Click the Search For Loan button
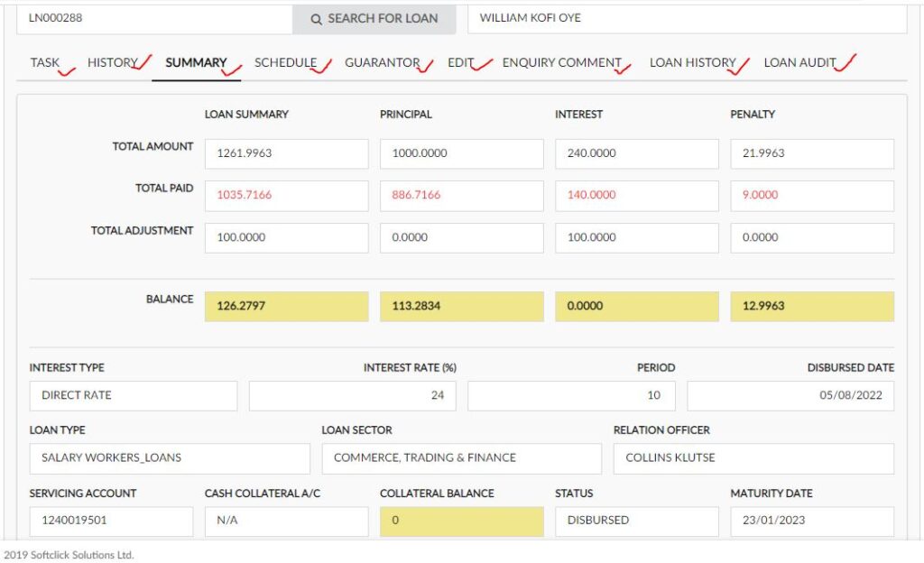 tap(374, 18)
